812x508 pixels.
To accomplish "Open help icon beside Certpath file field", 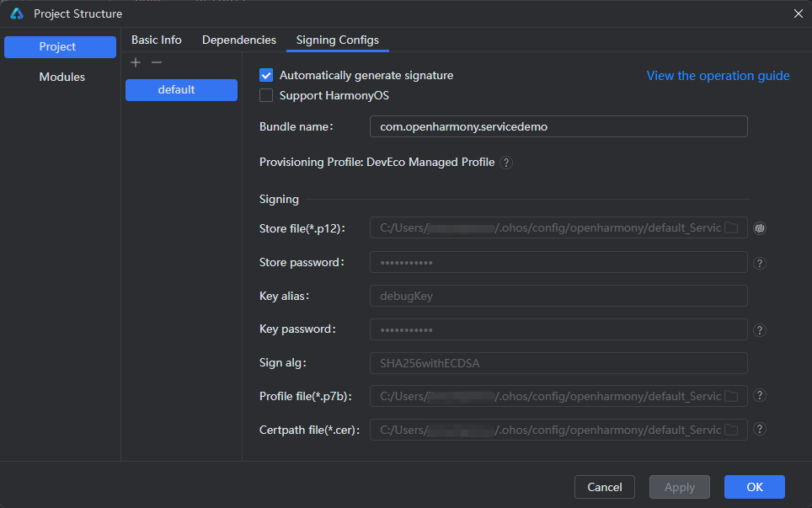I will click(x=760, y=430).
